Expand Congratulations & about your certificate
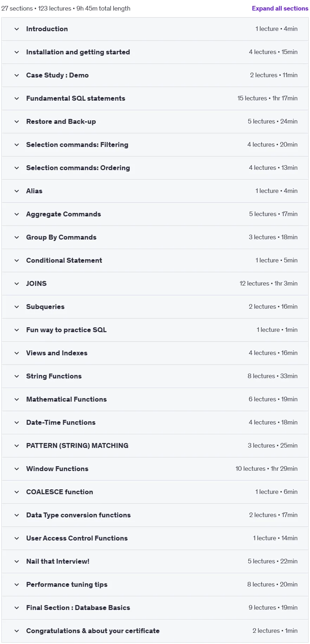The height and width of the screenshot is (644, 310). (x=155, y=631)
